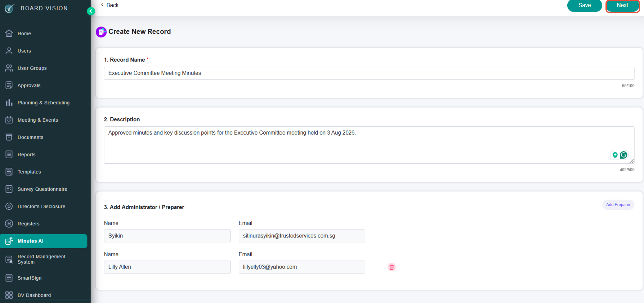Click the BV Dashboard grid icon
This screenshot has width=644, height=303.
tap(9, 295)
